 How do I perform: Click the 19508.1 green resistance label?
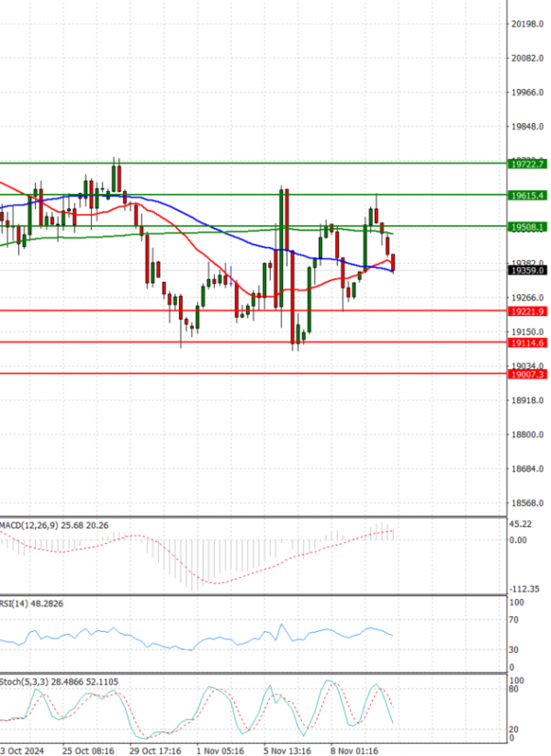528,227
